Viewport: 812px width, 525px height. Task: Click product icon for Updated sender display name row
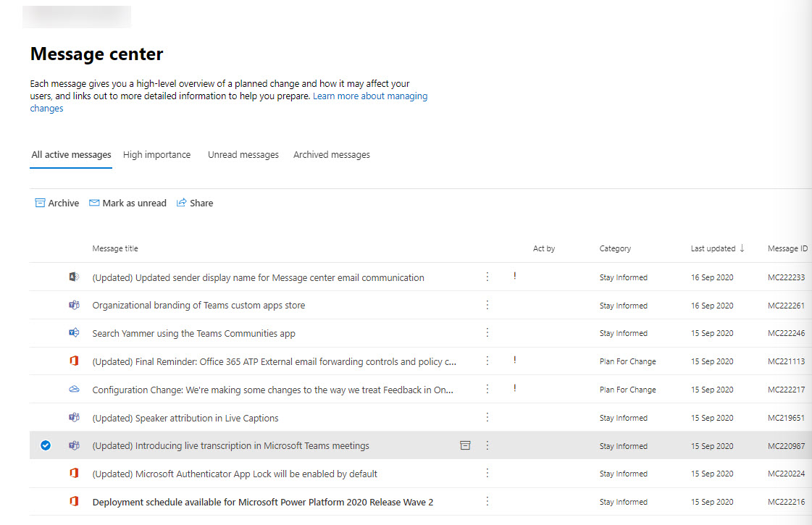tap(74, 277)
